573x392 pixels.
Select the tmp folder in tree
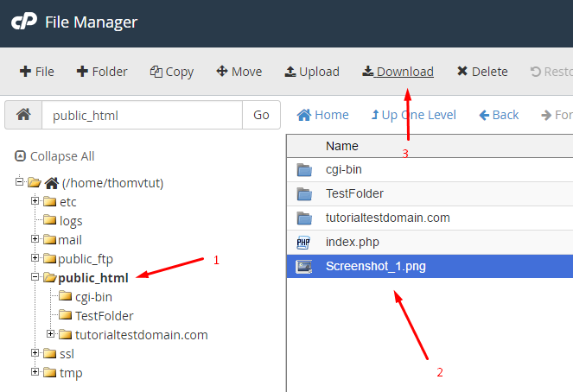tap(71, 373)
